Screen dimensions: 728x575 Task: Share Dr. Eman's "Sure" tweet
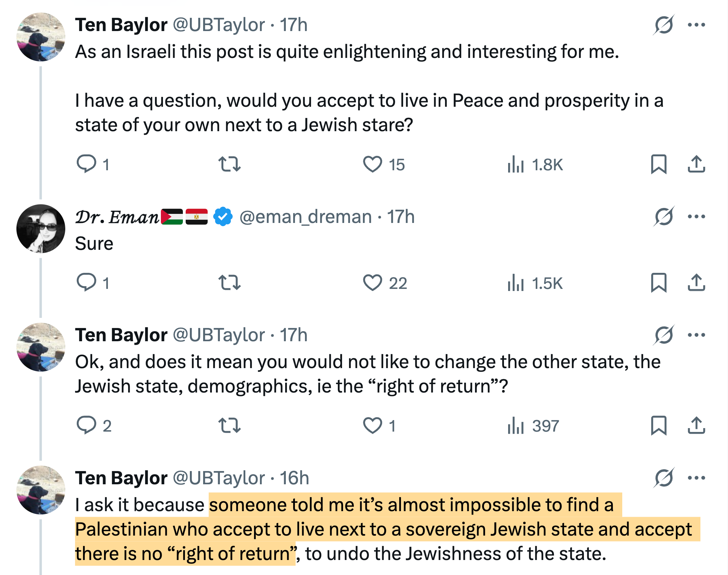[x=696, y=283]
